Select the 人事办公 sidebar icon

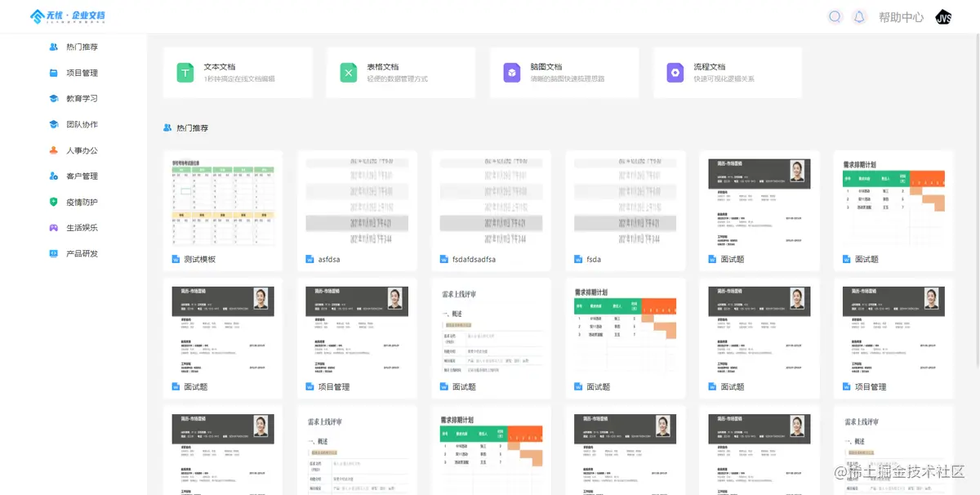[x=54, y=150]
